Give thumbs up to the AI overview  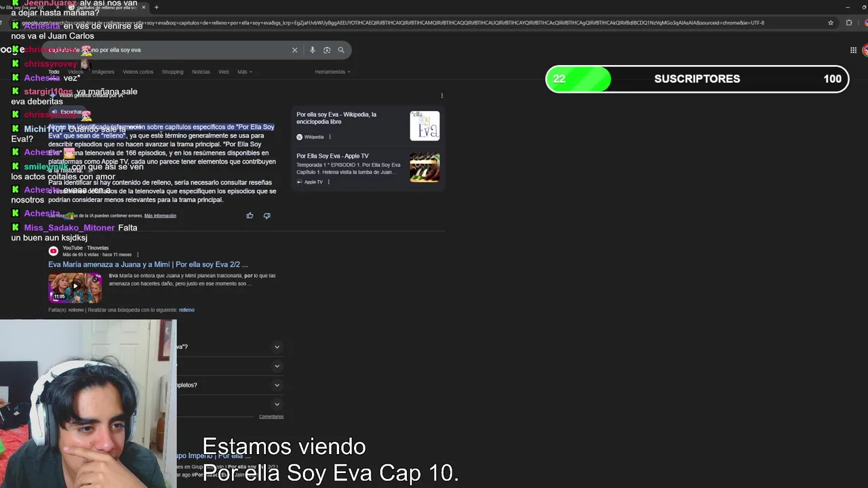(x=250, y=216)
